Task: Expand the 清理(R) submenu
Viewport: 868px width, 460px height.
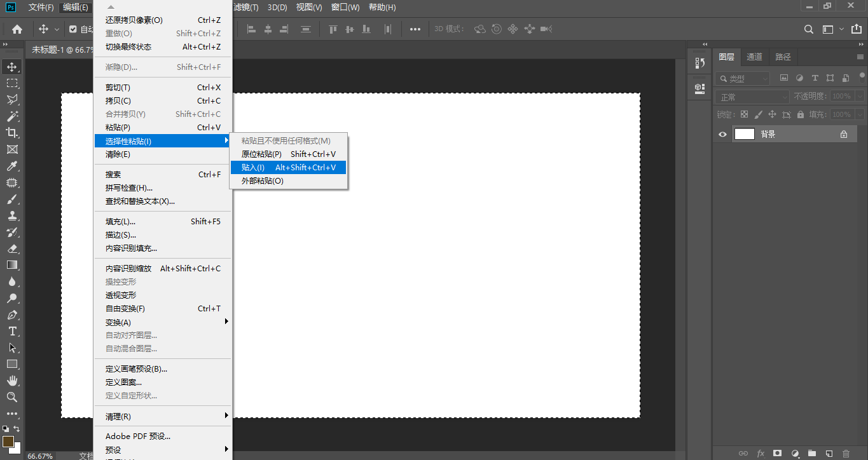Action: pyautogui.click(x=163, y=417)
